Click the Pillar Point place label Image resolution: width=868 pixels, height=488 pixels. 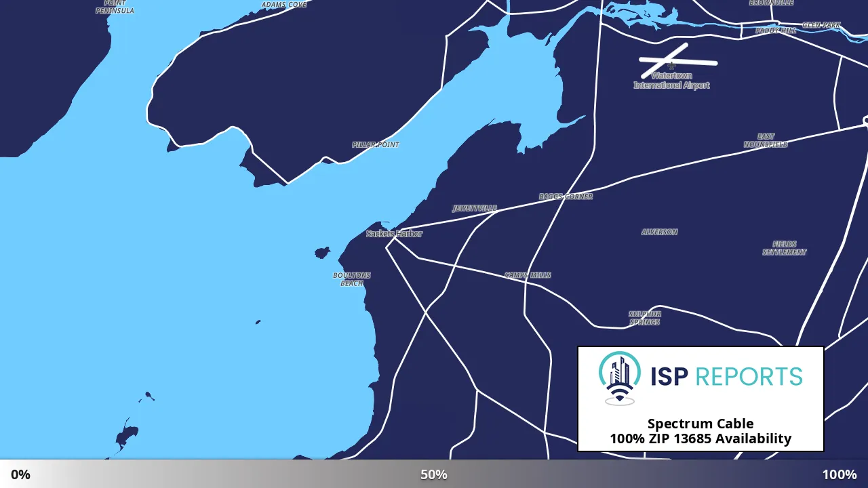coord(376,145)
